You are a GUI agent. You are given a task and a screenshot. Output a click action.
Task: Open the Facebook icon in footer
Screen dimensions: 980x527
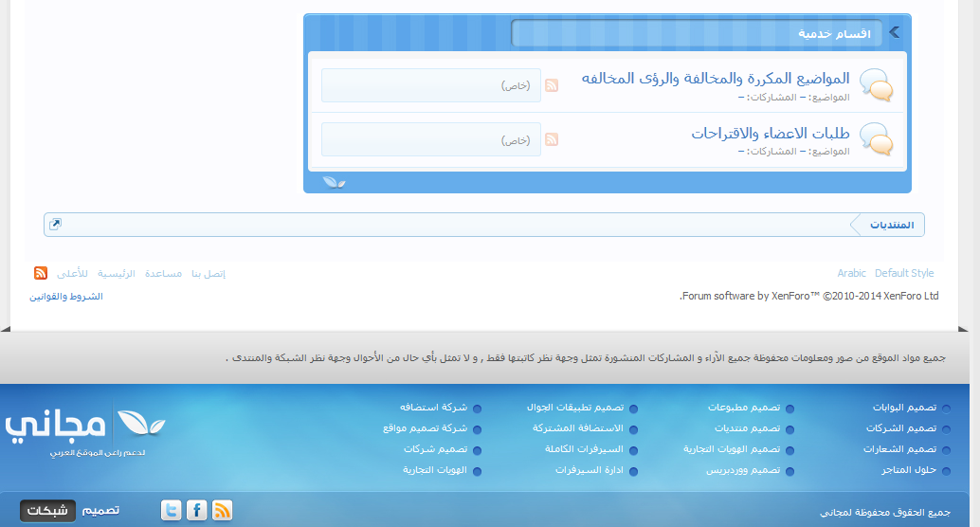(197, 511)
